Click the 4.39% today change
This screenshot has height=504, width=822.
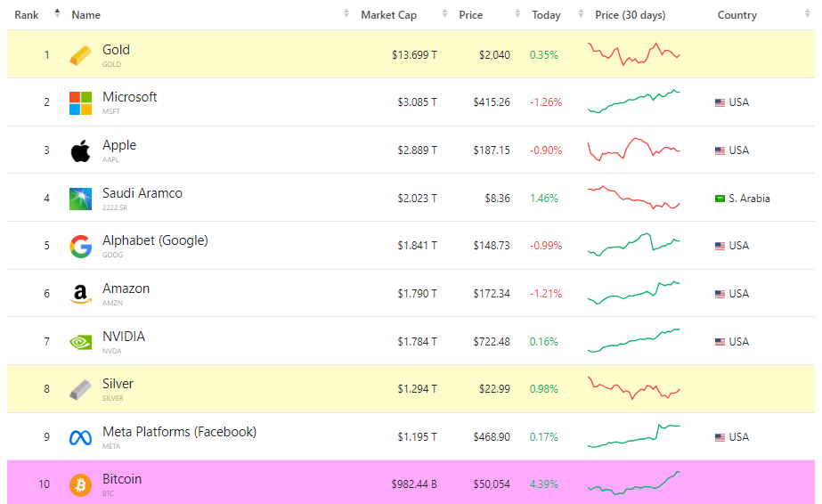click(x=543, y=484)
